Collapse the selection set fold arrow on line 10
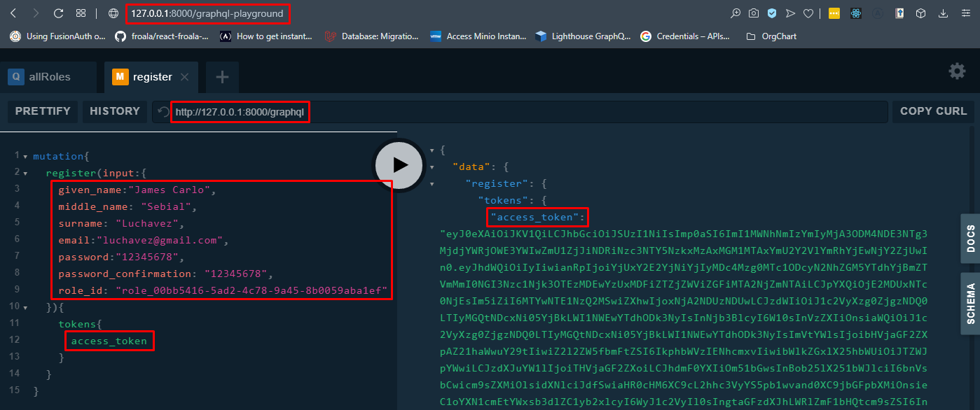This screenshot has height=410, width=980. click(25, 306)
